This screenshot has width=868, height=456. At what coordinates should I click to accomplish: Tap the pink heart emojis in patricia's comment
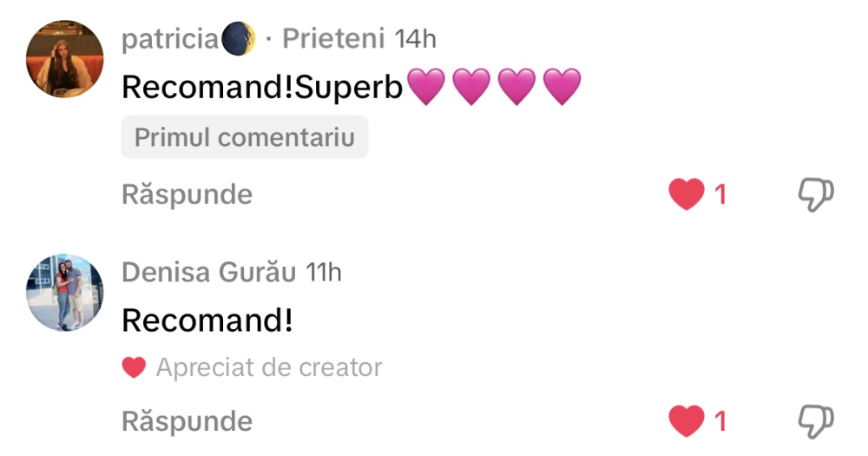coord(493,86)
